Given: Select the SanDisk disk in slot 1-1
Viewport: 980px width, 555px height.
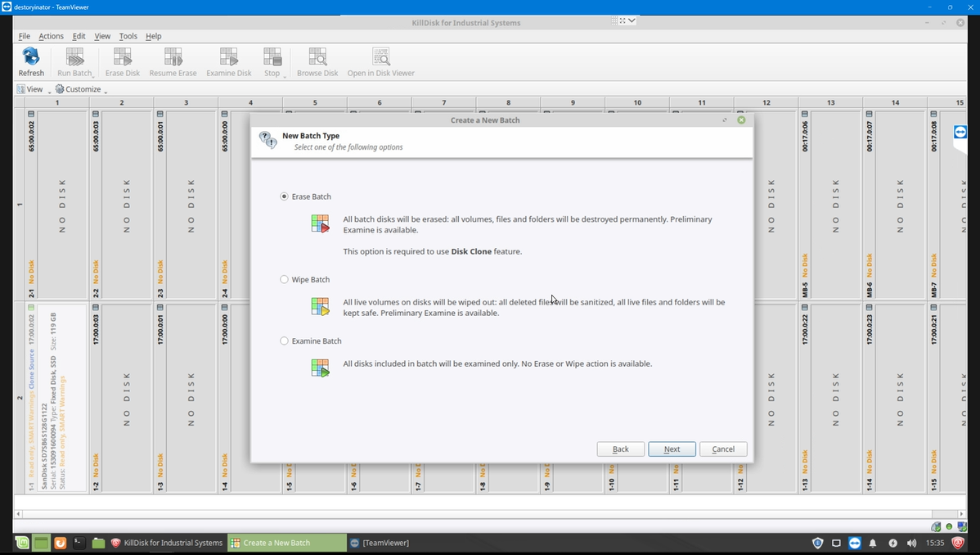Looking at the screenshot, I should (57, 398).
